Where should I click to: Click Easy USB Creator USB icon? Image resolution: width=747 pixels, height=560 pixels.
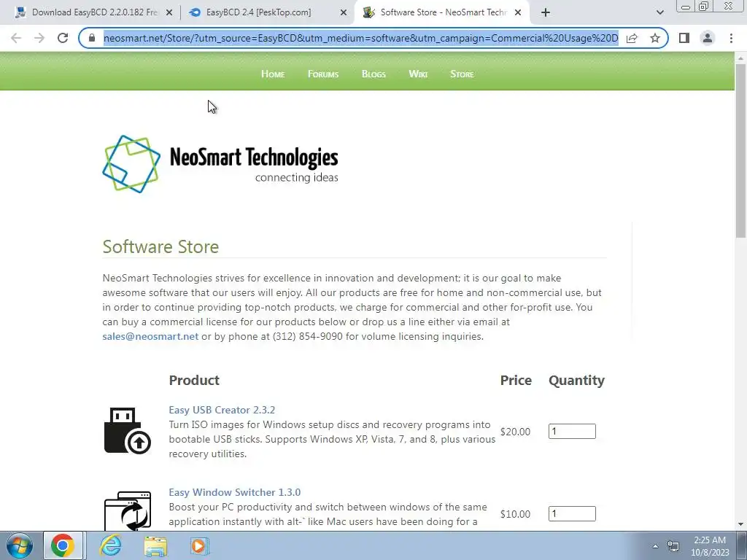coord(127,430)
